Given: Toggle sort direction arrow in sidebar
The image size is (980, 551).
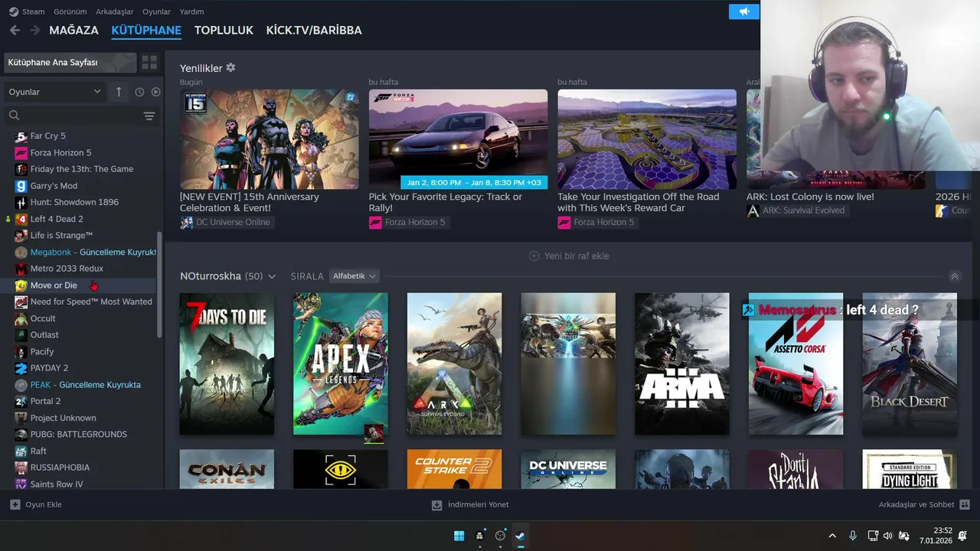Looking at the screenshot, I should point(119,92).
